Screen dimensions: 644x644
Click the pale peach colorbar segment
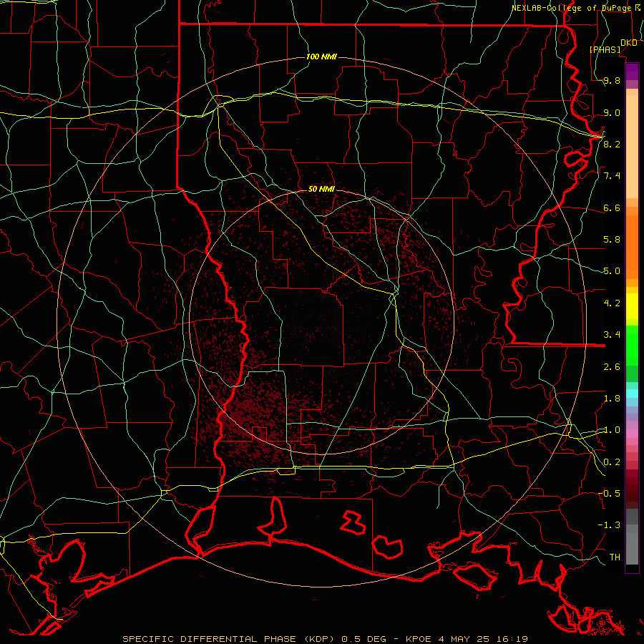(632, 147)
